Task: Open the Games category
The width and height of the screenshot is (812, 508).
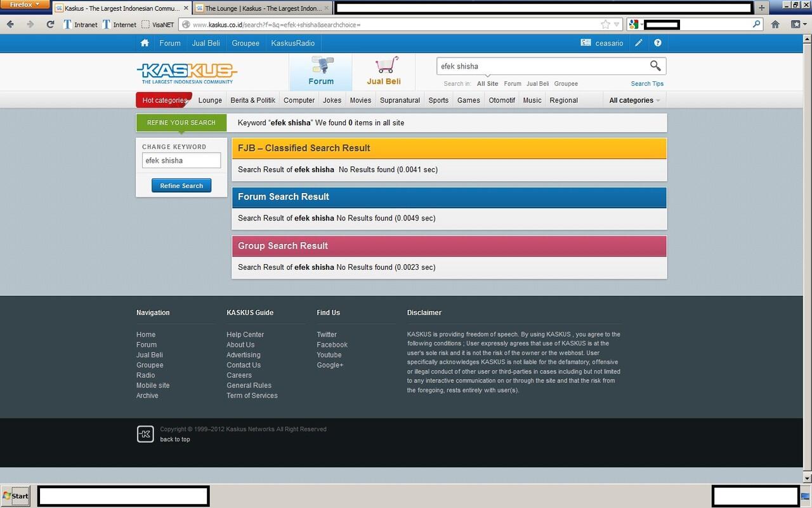Action: pyautogui.click(x=469, y=100)
